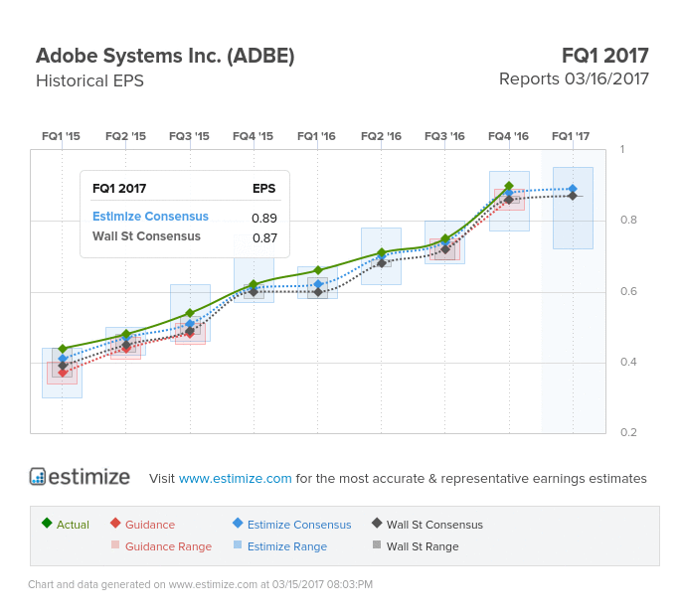Click the FQ1 '17 quarter label
The width and height of the screenshot is (681, 616).
click(x=571, y=136)
